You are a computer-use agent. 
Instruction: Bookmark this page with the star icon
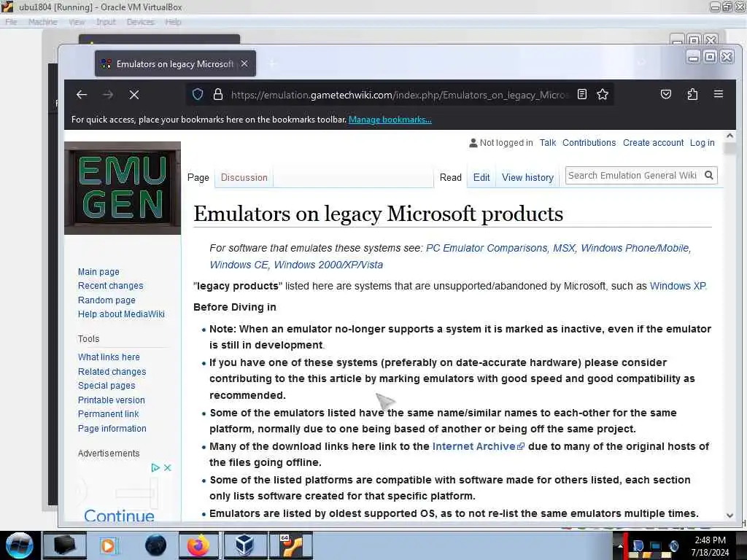coord(603,94)
